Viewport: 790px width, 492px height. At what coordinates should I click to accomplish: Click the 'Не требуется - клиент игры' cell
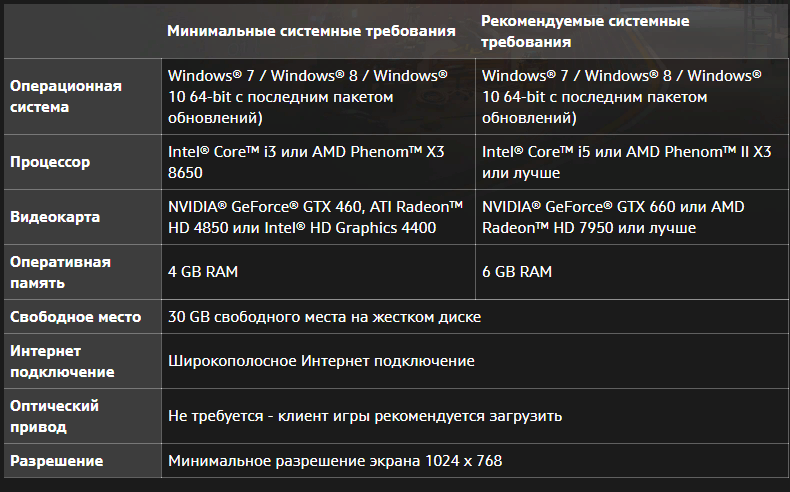[x=475, y=416]
